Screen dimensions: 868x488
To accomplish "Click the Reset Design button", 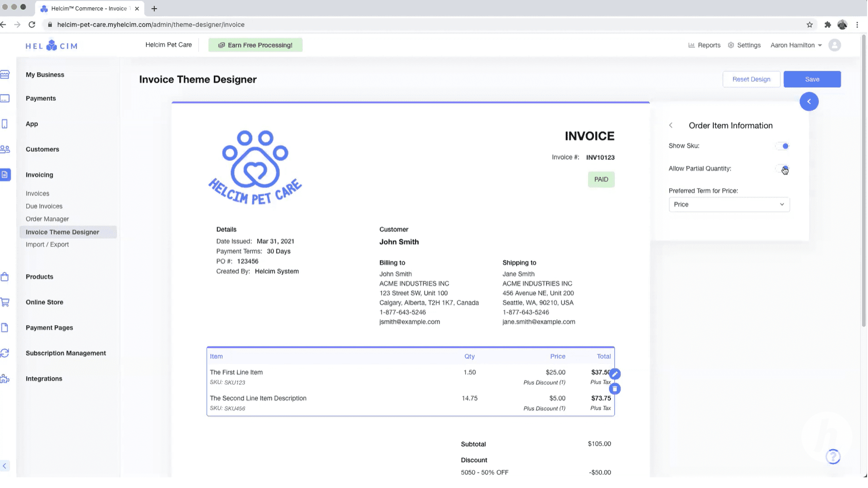I will (751, 79).
